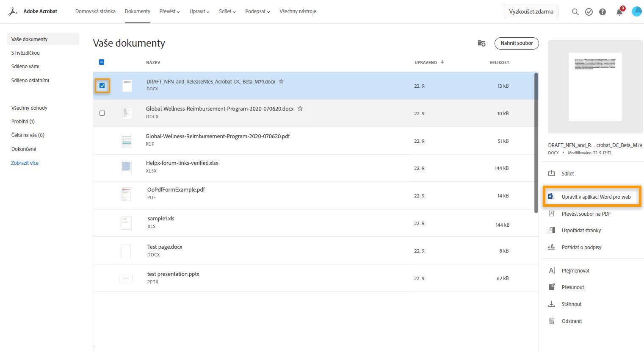Sort by the VELIKOST column header
The image size is (644, 356).
pyautogui.click(x=499, y=62)
